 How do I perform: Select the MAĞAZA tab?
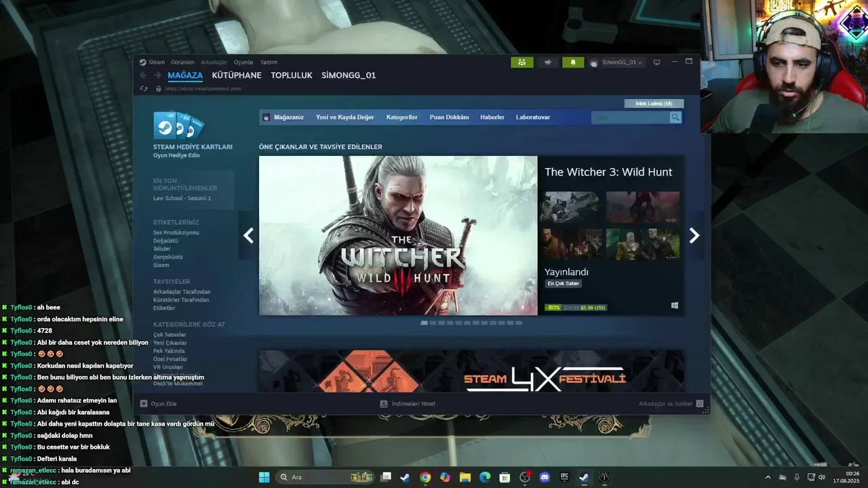(x=185, y=75)
